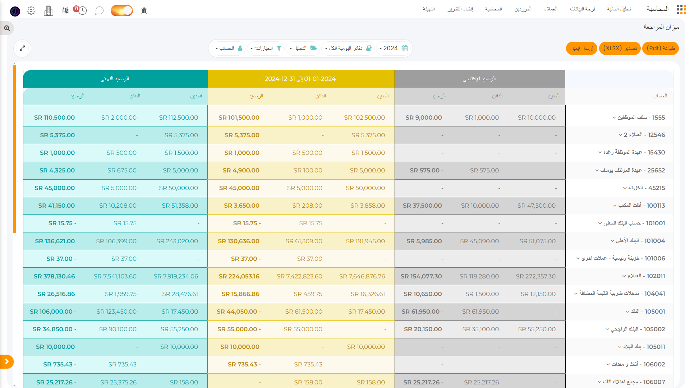
Task: Toggle the orange switch in top bar
Action: tap(122, 11)
